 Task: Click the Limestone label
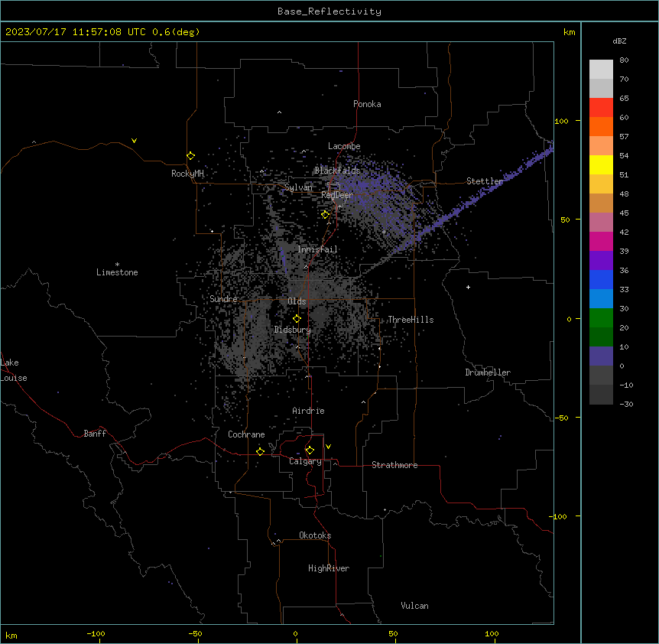coord(117,272)
